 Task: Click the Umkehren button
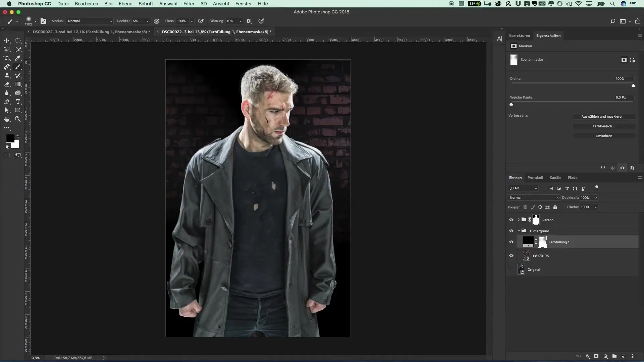pos(604,136)
